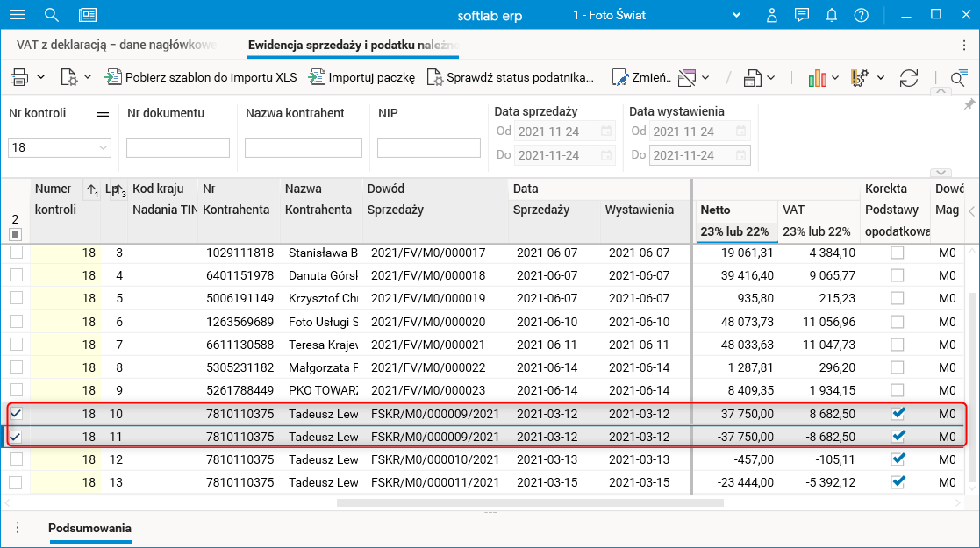Expand the Nr kontroli dropdown showing 18
980x548 pixels.
pos(104,148)
